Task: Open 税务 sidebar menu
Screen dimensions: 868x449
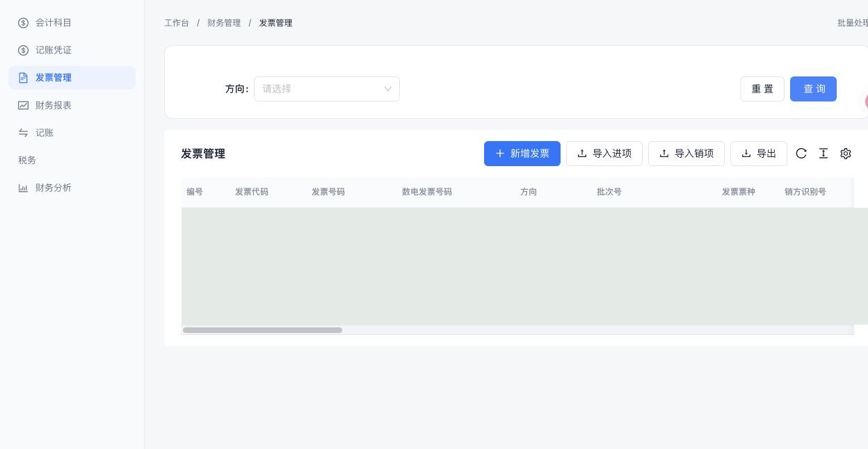Action: click(x=72, y=160)
